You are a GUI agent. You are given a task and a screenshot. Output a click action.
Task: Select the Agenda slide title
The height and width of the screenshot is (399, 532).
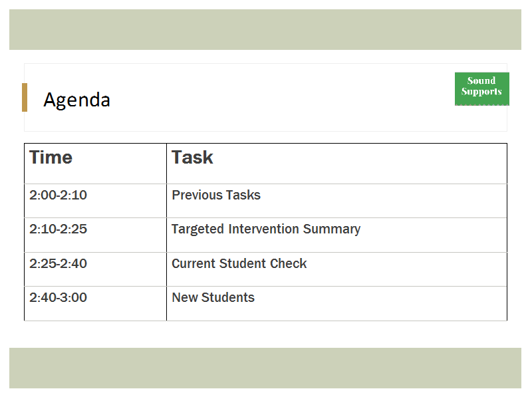[77, 100]
